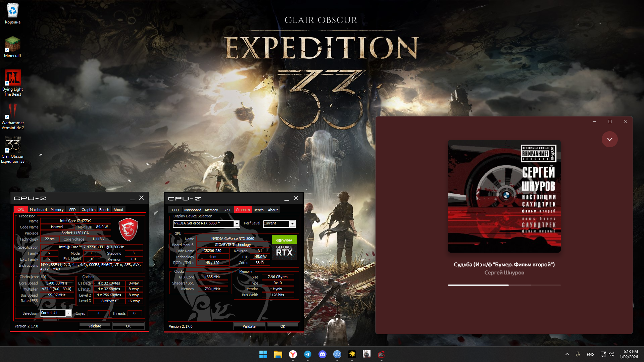Expand the NVIDIA GeForce RTX 5060 device dropdown

(x=237, y=224)
